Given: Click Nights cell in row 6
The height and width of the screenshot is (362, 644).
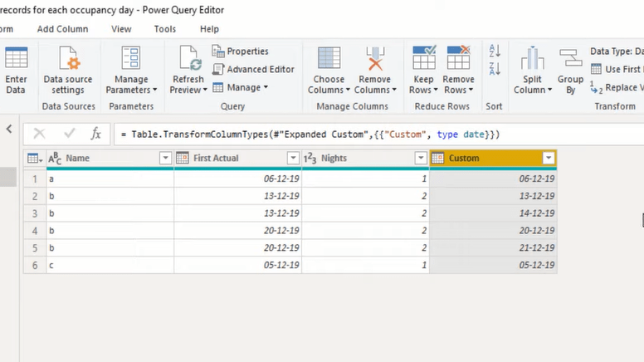Looking at the screenshot, I should tap(365, 265).
